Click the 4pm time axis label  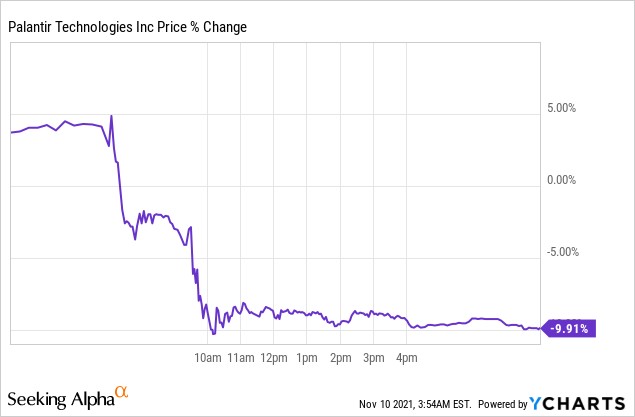click(407, 358)
